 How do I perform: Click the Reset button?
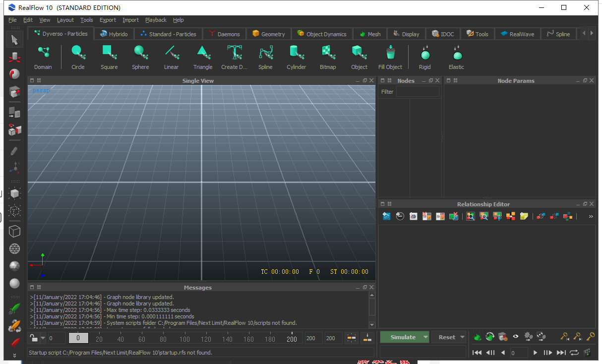pos(446,337)
